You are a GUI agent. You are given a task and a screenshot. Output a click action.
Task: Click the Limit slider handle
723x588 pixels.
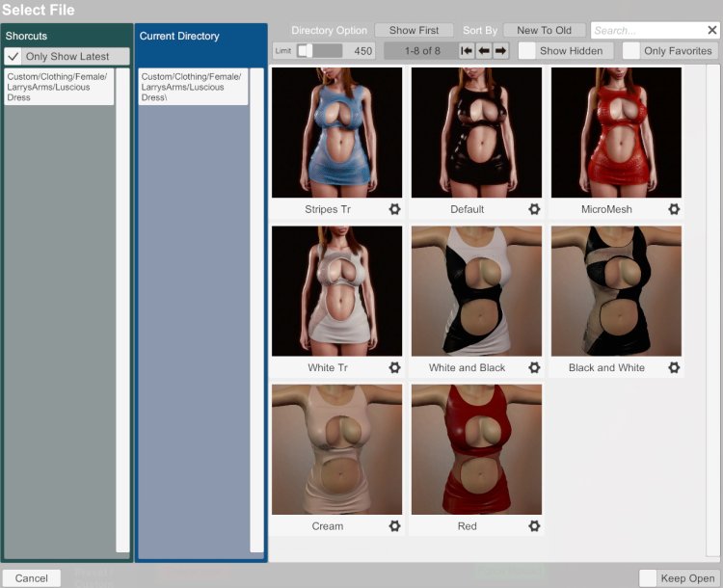pyautogui.click(x=304, y=51)
